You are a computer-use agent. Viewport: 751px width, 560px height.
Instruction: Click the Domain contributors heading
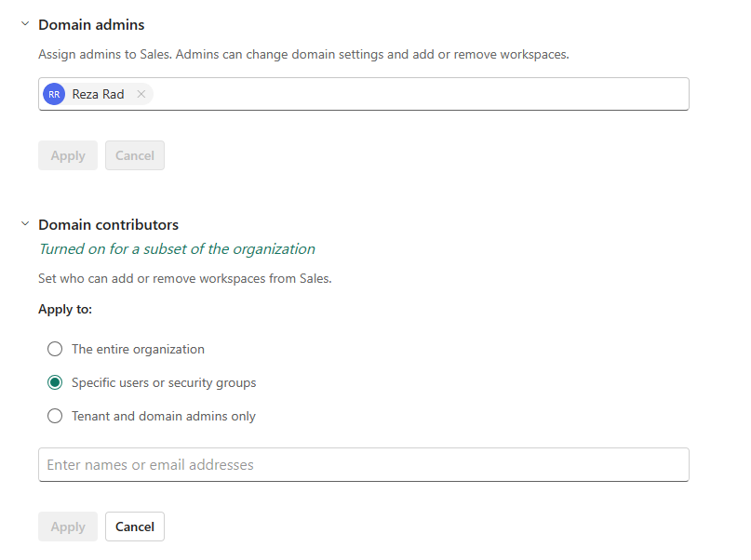click(x=108, y=225)
